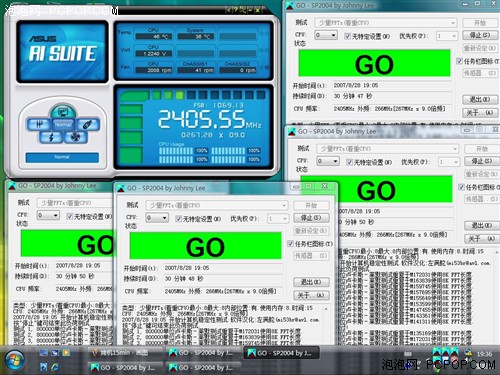Viewport: 500px width, 375px height.
Task: Open test type dropdown in middle-right SP2004 window
Action: click(x=388, y=149)
